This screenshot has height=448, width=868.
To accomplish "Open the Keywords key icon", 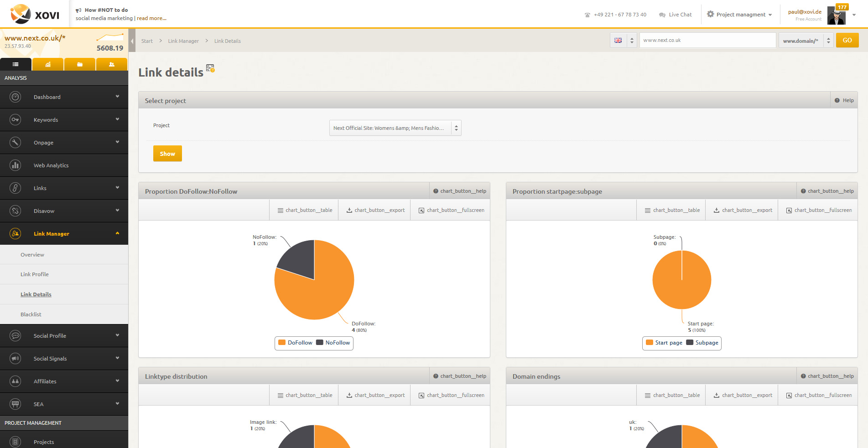I will [x=16, y=119].
